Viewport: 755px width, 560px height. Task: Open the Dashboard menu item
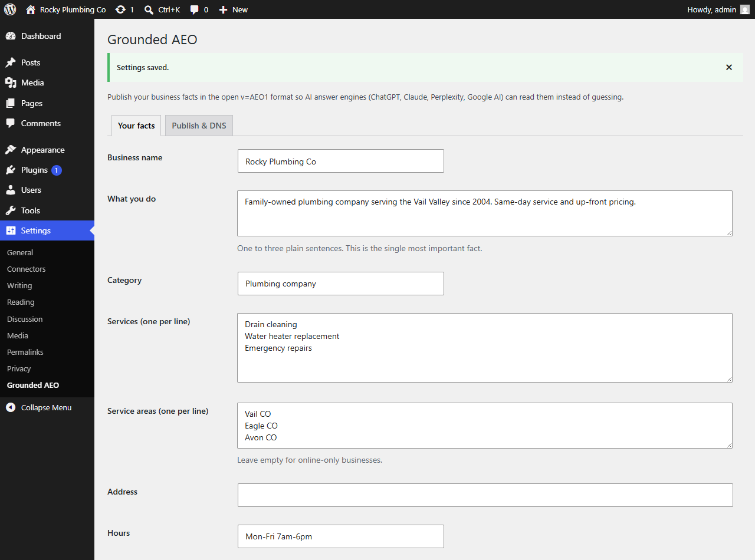47,36
